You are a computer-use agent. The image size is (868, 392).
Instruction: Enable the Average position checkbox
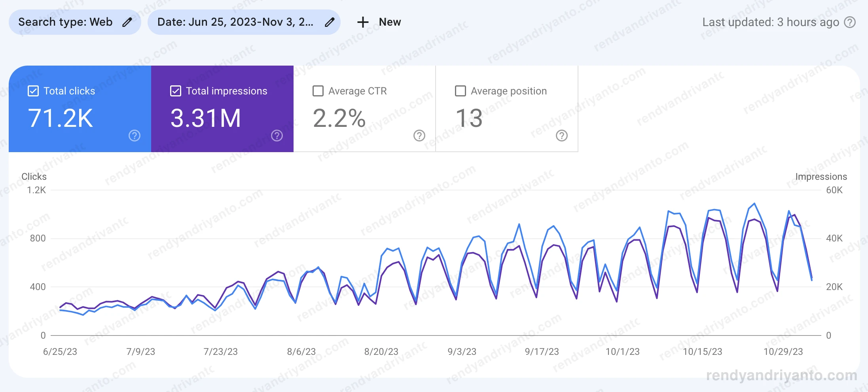click(461, 91)
